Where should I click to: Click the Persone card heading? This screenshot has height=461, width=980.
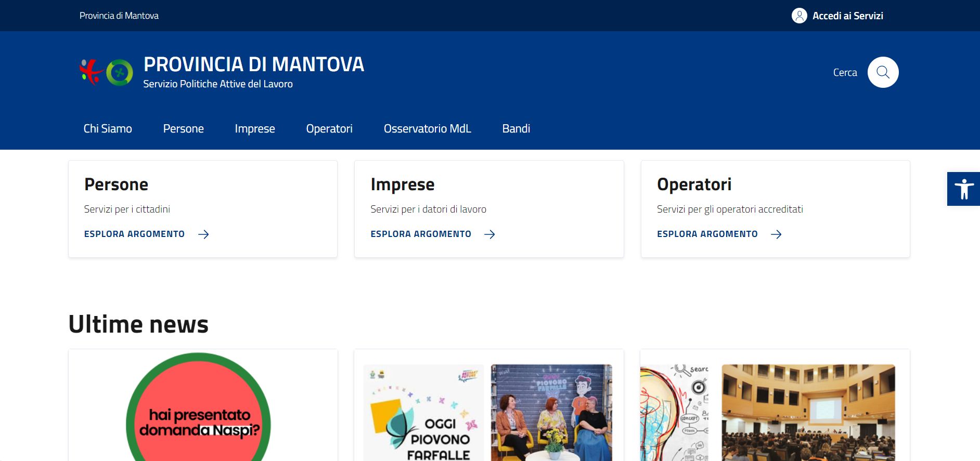point(116,184)
